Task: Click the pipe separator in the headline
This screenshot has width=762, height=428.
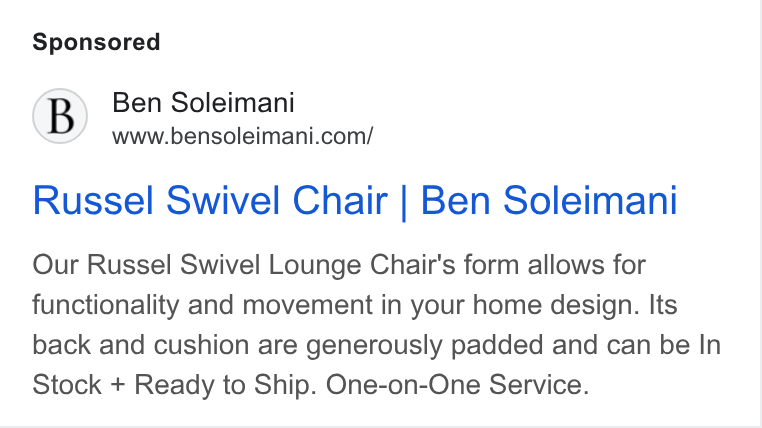Action: tap(404, 202)
